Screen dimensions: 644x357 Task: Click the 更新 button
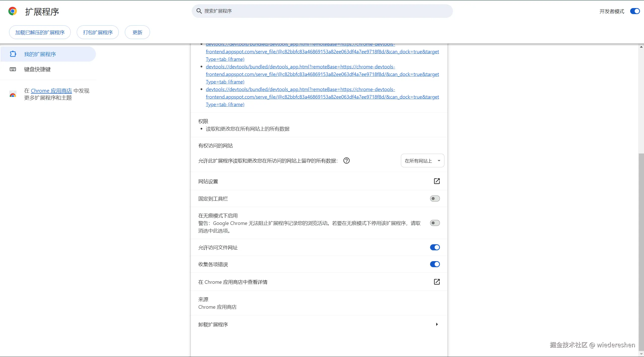click(137, 32)
